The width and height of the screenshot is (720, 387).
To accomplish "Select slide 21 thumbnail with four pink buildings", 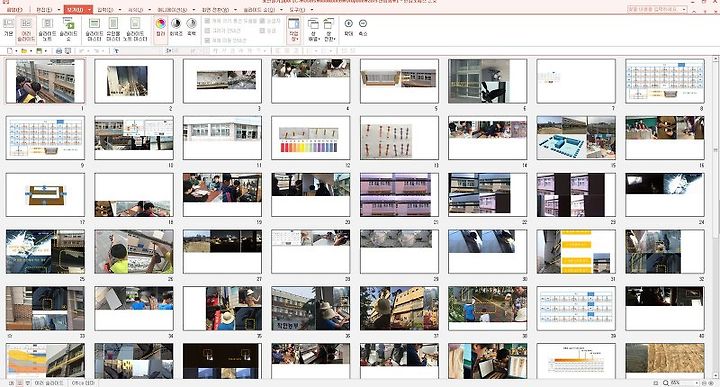I will coord(399,195).
